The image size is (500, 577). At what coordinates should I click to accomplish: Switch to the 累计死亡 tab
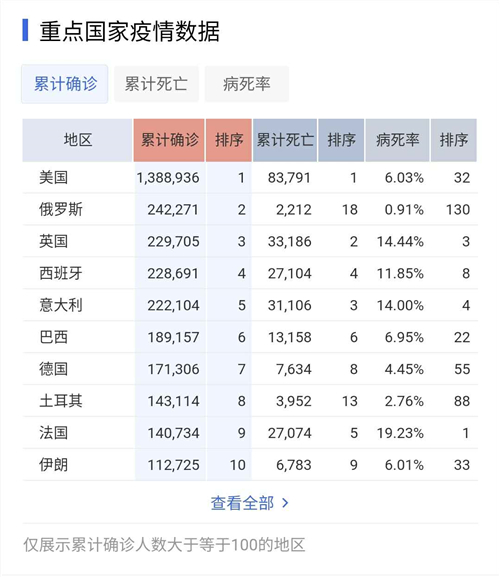156,84
